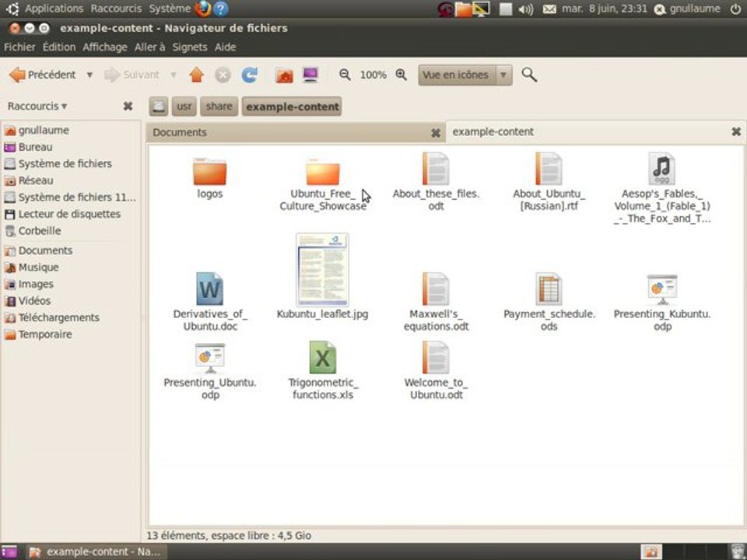Image resolution: width=747 pixels, height=560 pixels.
Task: Open the home folder from the toolbar
Action: coord(284,75)
